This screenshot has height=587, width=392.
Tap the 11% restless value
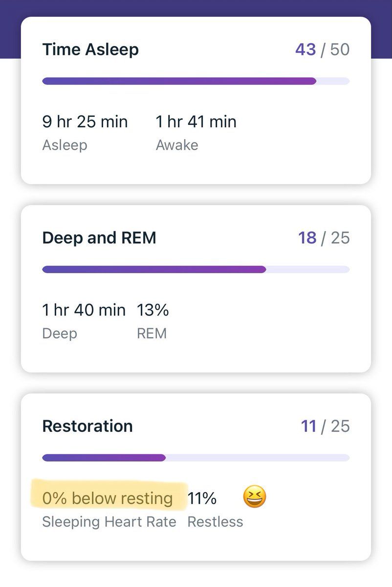202,498
